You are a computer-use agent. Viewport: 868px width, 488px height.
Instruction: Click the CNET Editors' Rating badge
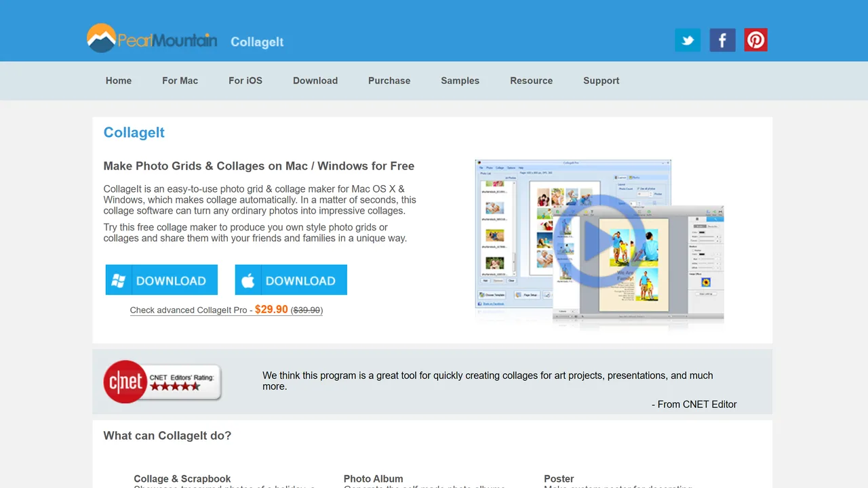pos(163,381)
